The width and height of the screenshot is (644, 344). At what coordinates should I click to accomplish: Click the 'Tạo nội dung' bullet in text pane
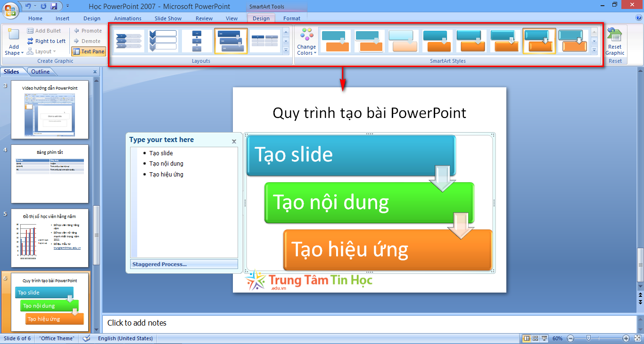[x=166, y=164]
